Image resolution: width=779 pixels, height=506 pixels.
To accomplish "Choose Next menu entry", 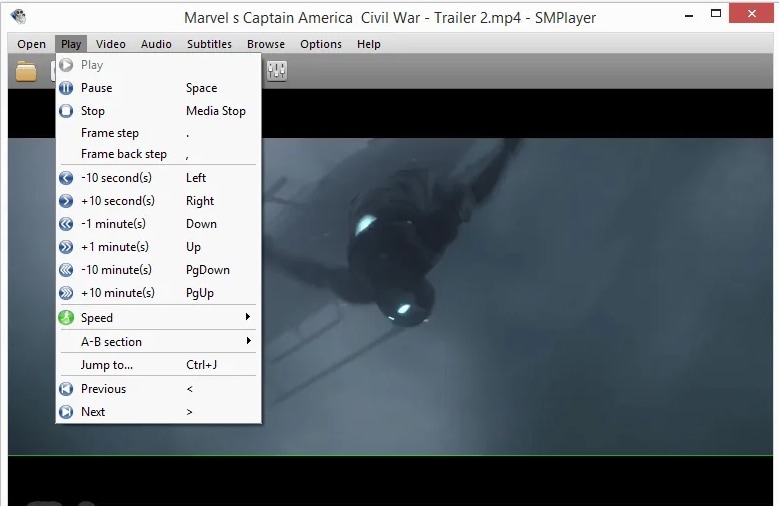I will pyautogui.click(x=158, y=412).
